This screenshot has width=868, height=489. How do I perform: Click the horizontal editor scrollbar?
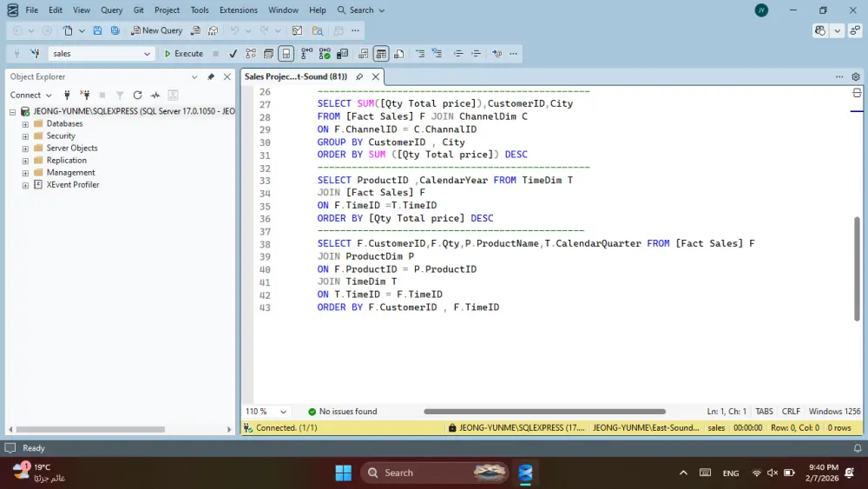click(545, 412)
